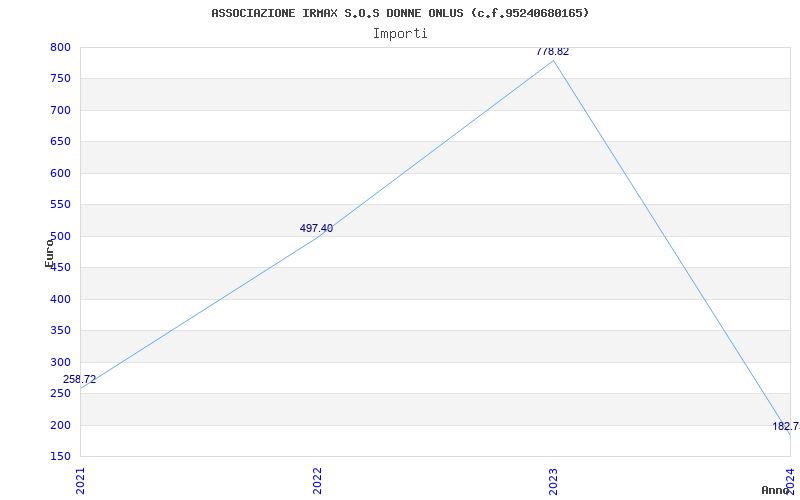Click the 'Importi' subtitle
Image resolution: width=800 pixels, height=500 pixels.
(x=400, y=34)
